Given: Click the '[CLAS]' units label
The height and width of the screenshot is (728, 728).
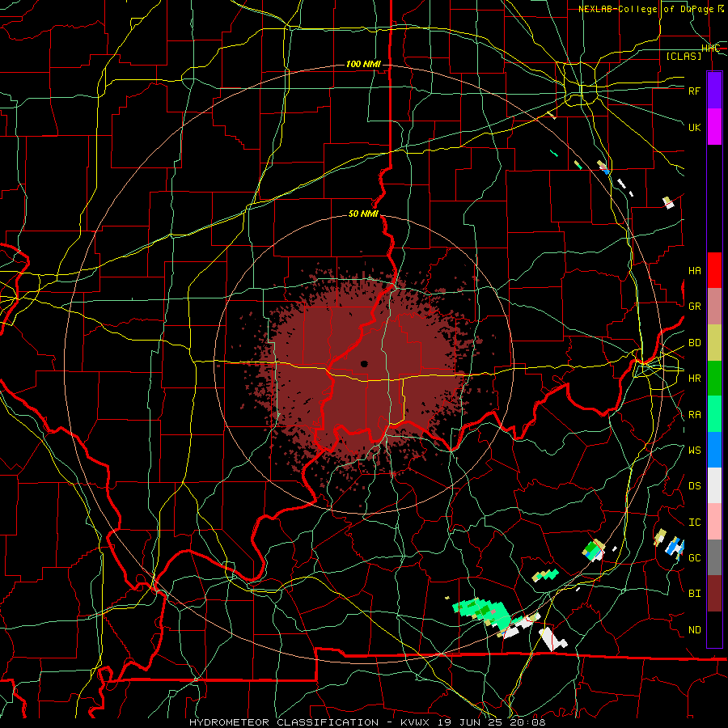Looking at the screenshot, I should point(684,56).
